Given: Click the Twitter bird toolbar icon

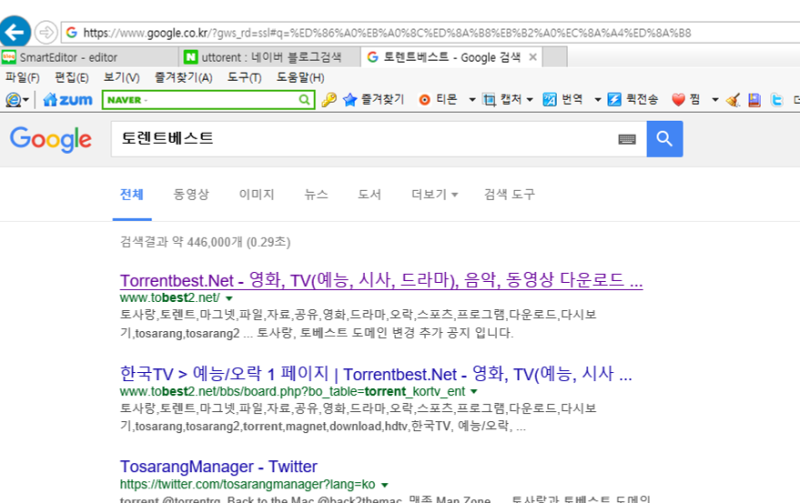Looking at the screenshot, I should pos(777,99).
